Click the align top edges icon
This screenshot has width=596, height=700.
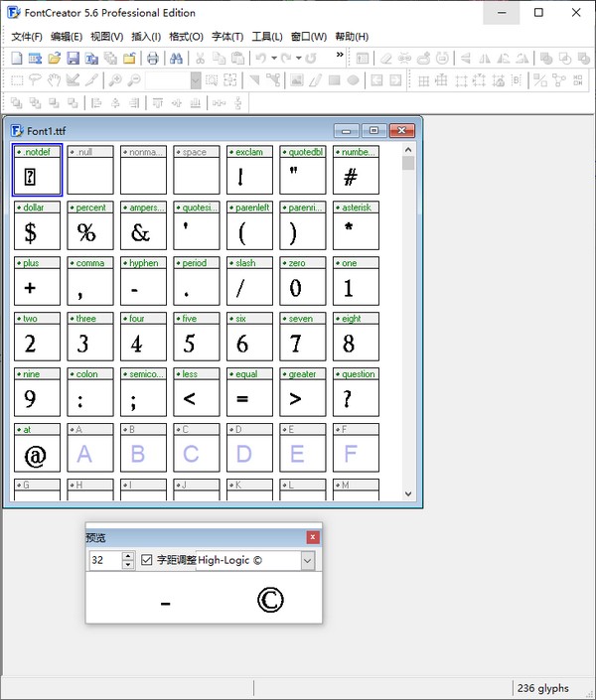[157, 103]
